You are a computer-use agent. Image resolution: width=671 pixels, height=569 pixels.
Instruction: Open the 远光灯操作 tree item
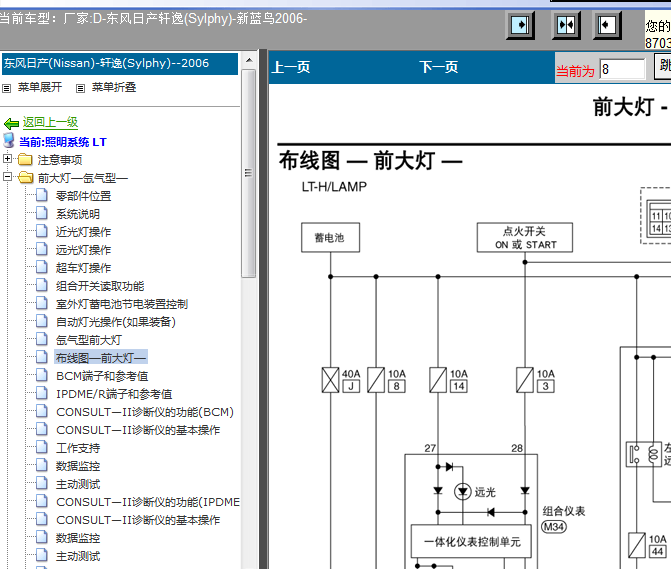[83, 250]
